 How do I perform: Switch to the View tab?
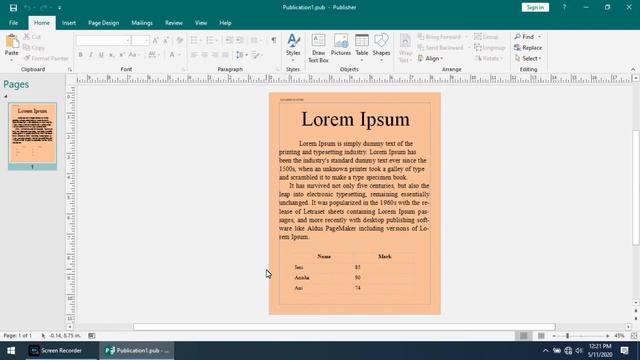pos(201,23)
